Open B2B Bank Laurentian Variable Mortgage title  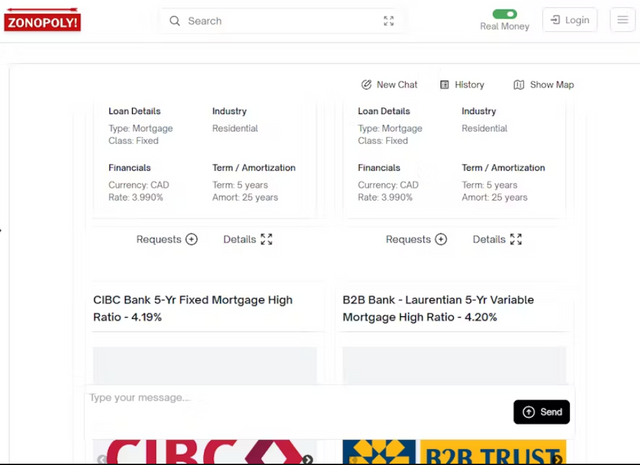coord(438,308)
